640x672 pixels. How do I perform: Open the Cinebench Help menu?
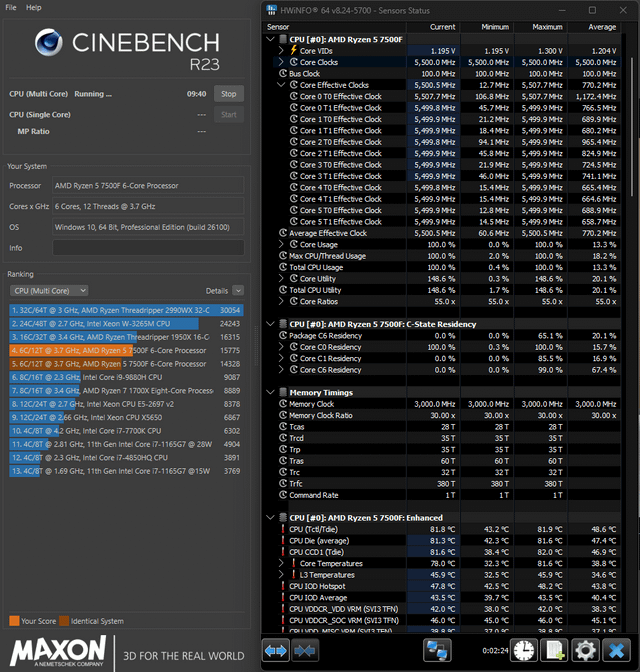[x=33, y=7]
